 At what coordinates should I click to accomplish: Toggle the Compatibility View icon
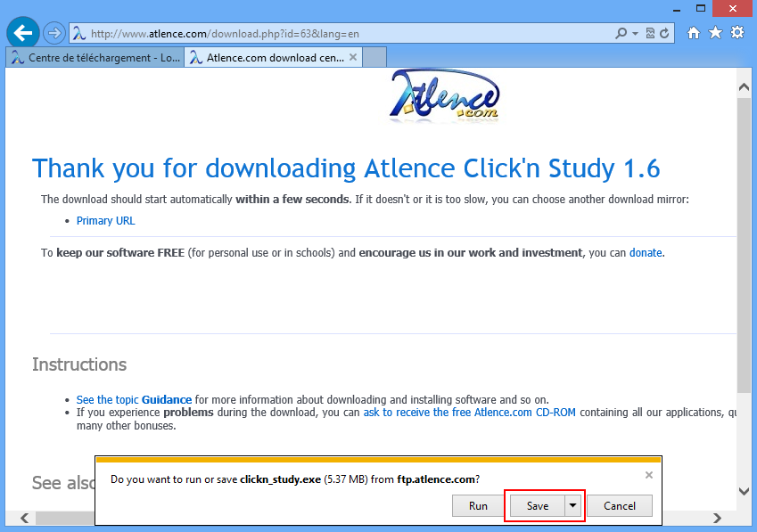[650, 33]
